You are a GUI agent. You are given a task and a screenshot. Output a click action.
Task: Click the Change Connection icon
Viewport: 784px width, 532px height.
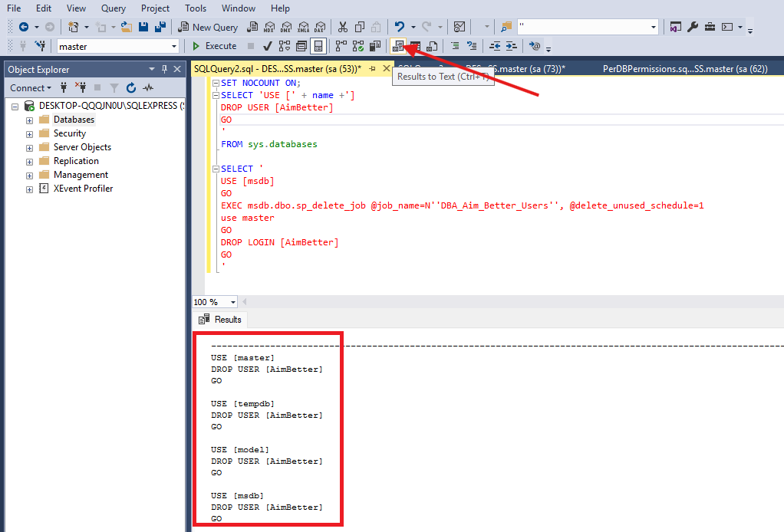pyautogui.click(x=40, y=47)
